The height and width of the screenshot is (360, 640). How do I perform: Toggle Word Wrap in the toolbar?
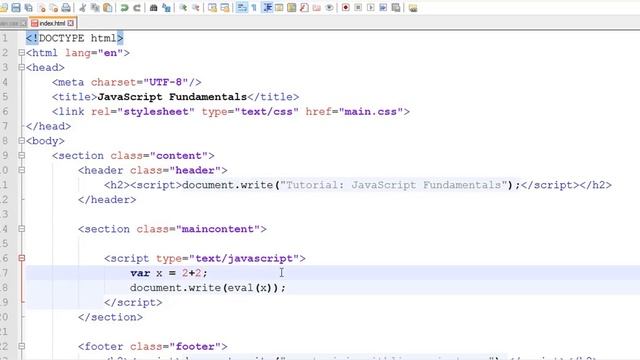[x=242, y=7]
